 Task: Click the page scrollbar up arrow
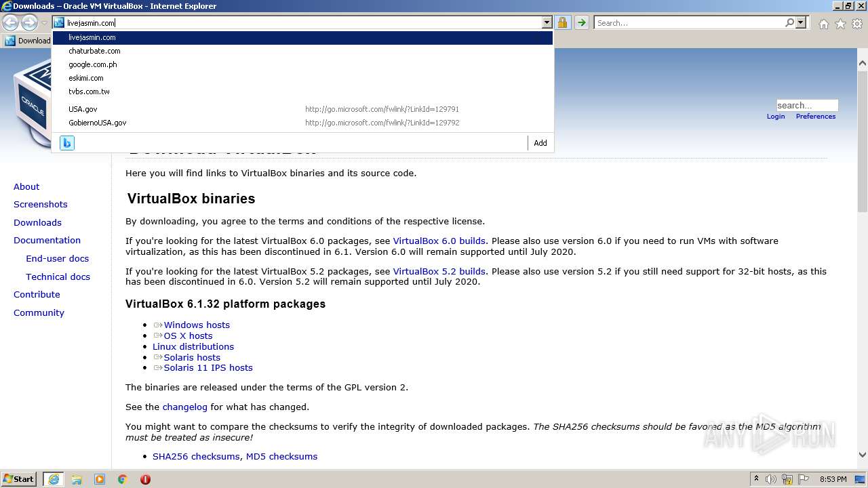863,64
